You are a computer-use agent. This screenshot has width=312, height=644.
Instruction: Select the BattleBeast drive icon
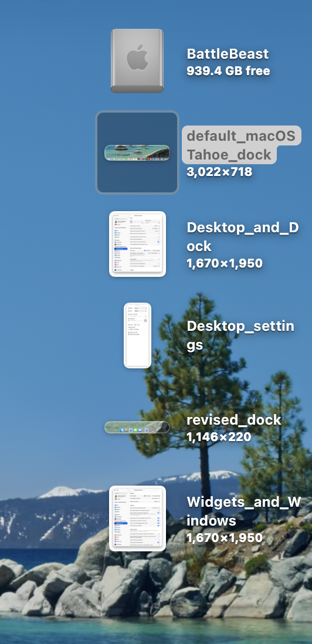(x=137, y=61)
